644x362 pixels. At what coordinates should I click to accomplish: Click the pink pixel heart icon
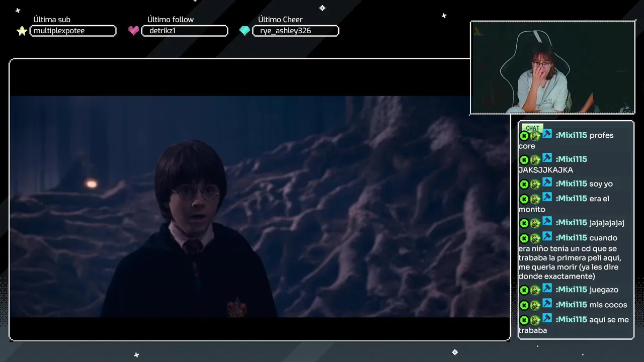tap(133, 31)
